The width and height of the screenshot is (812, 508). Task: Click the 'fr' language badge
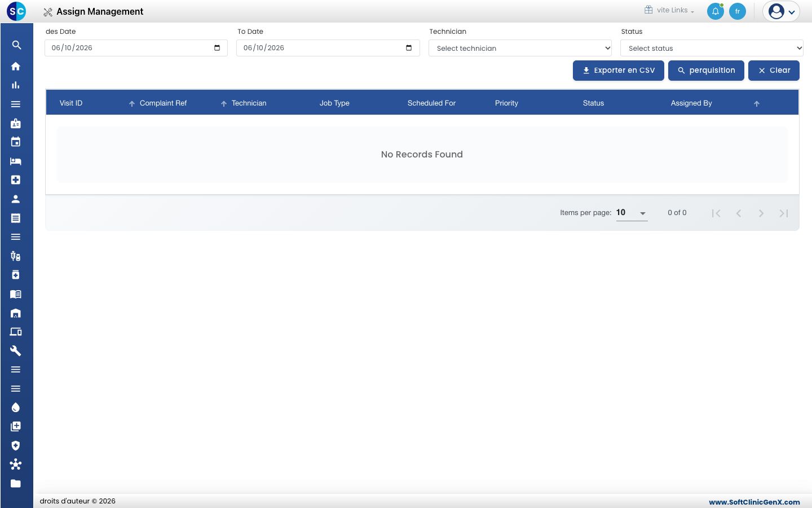tap(738, 11)
